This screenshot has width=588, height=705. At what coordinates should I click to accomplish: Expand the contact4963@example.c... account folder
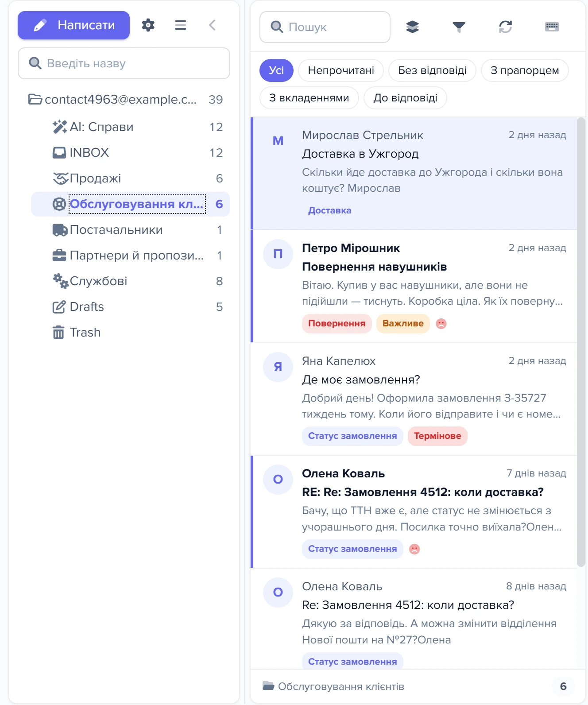pos(125,100)
